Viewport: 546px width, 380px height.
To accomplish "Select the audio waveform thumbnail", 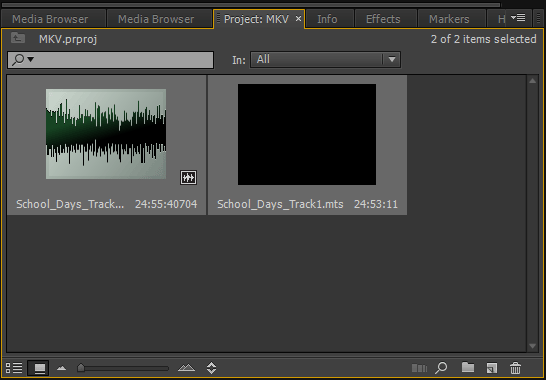I will [106, 134].
